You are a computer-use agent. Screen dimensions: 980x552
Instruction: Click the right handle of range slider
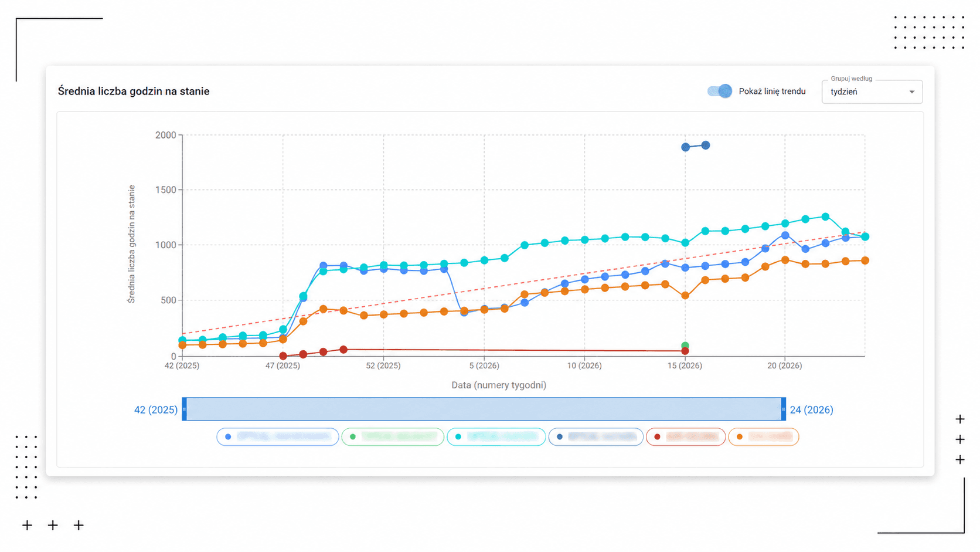[x=784, y=409]
